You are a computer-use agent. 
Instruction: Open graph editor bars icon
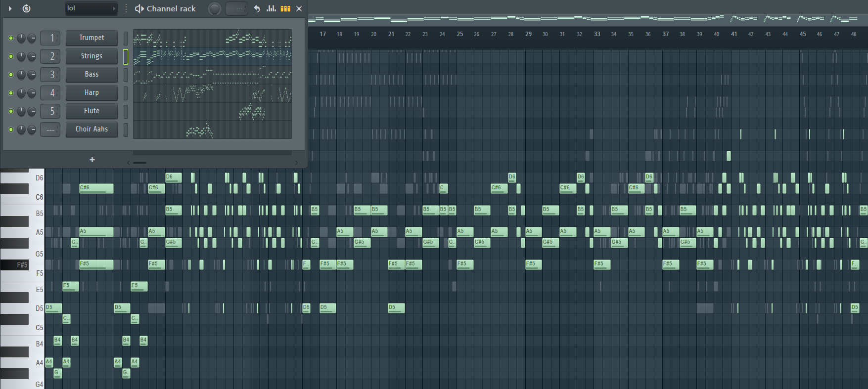(x=271, y=8)
